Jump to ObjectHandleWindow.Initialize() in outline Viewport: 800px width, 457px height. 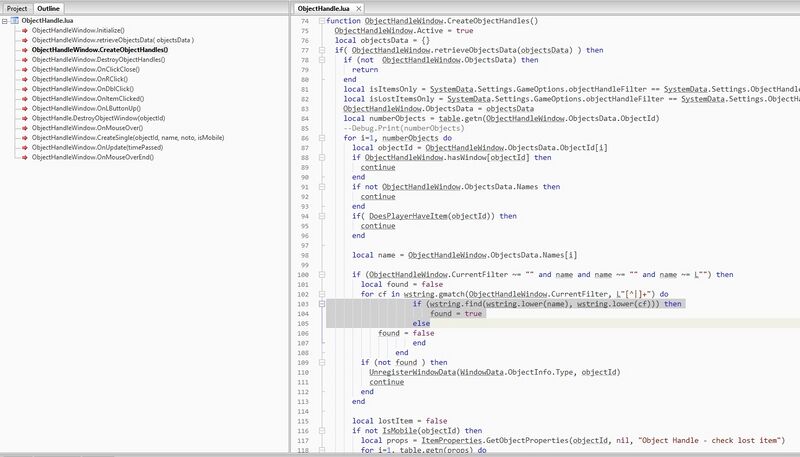(x=78, y=30)
